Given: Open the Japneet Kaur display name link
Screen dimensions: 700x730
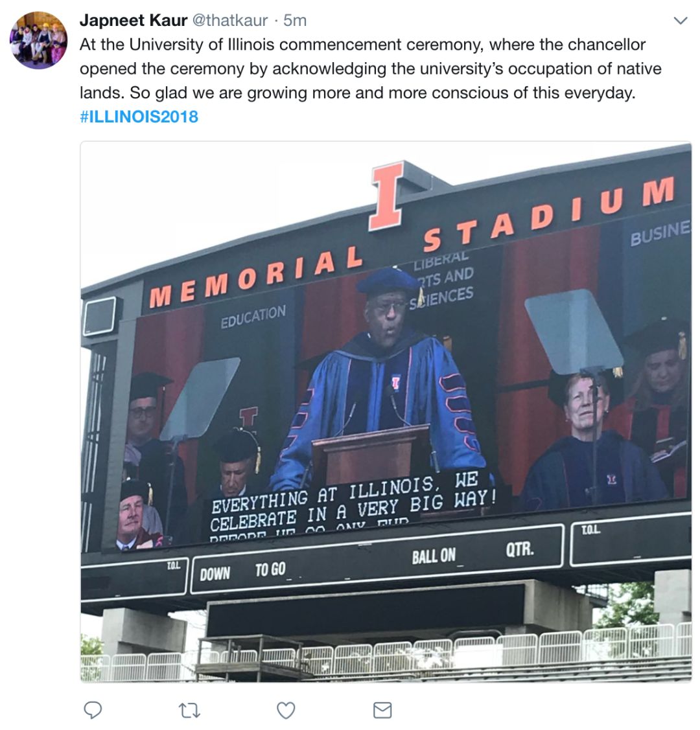Looking at the screenshot, I should [x=134, y=20].
